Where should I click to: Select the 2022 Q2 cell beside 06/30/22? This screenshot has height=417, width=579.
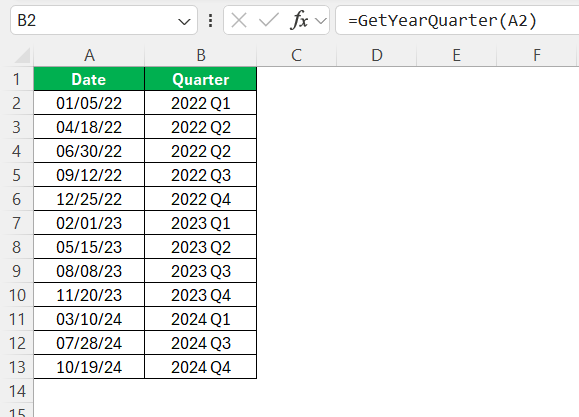click(201, 151)
